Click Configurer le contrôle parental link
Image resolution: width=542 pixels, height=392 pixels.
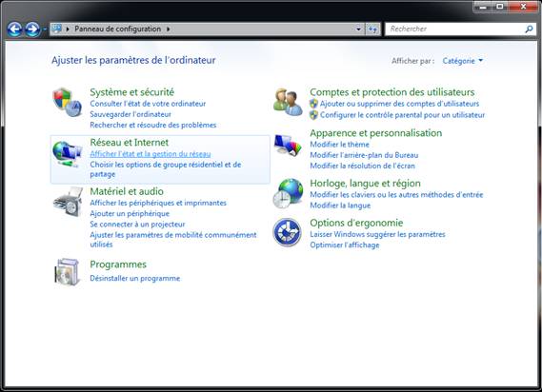402,115
